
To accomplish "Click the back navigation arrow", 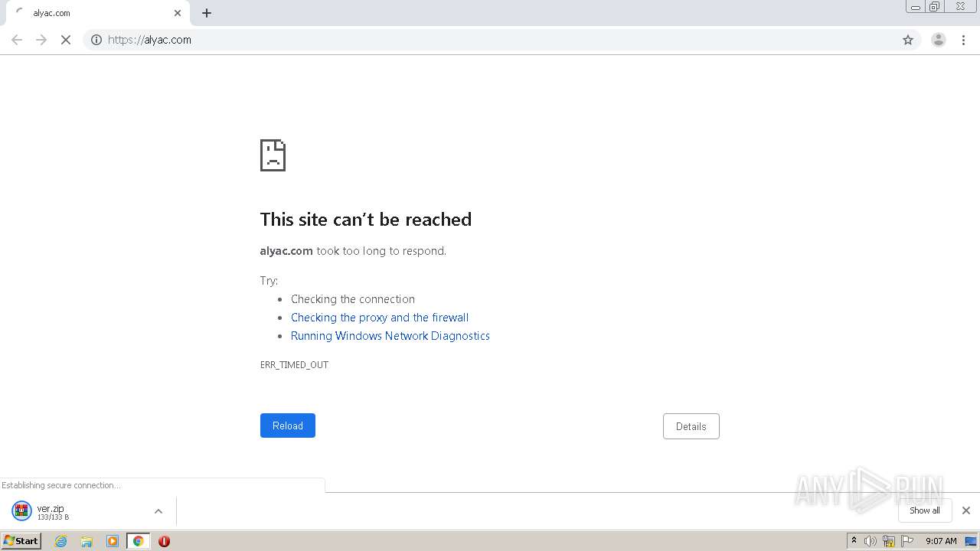I will click(17, 40).
